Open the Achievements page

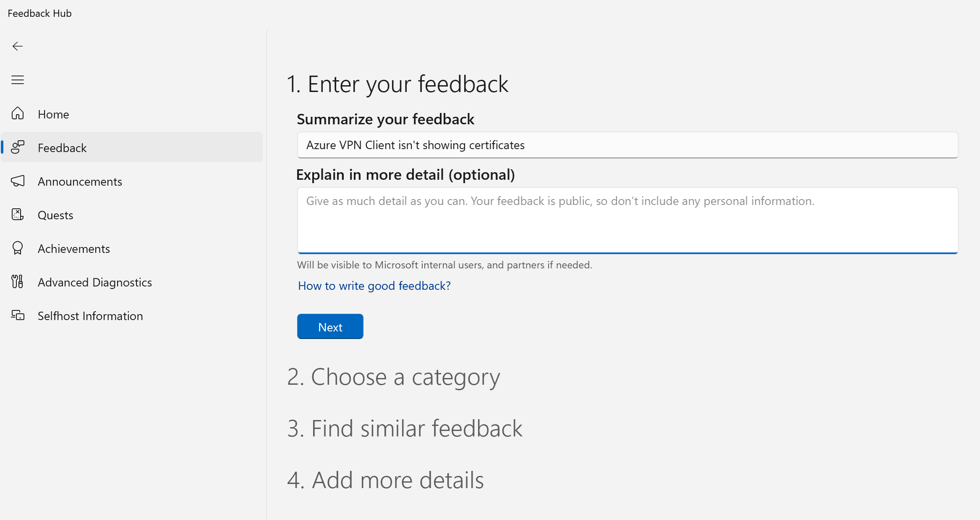(74, 248)
